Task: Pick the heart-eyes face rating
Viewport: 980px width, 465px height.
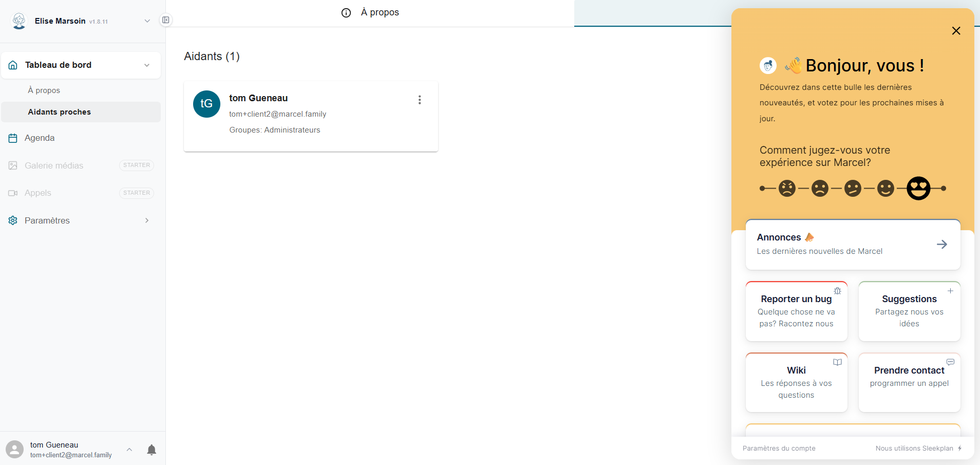Action: pyautogui.click(x=918, y=189)
